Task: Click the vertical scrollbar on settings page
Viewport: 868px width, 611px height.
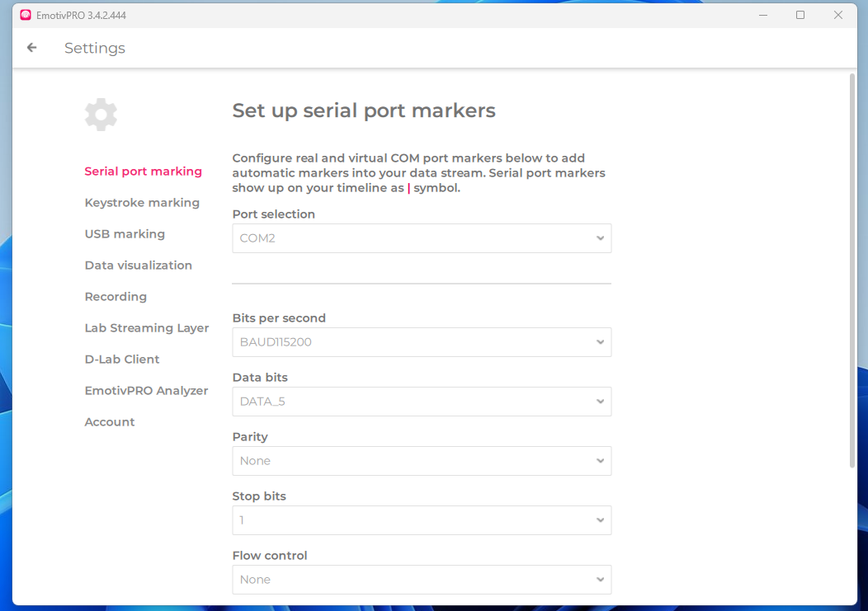Action: [x=852, y=272]
